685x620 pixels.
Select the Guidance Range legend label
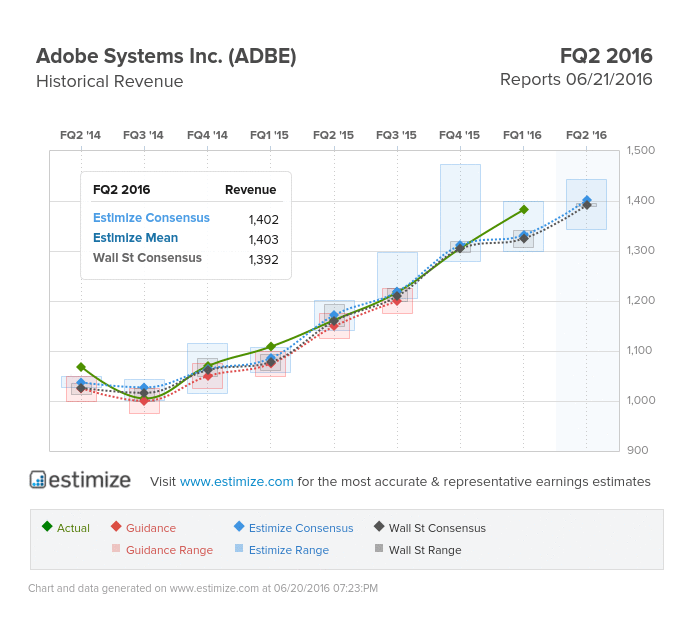[170, 550]
